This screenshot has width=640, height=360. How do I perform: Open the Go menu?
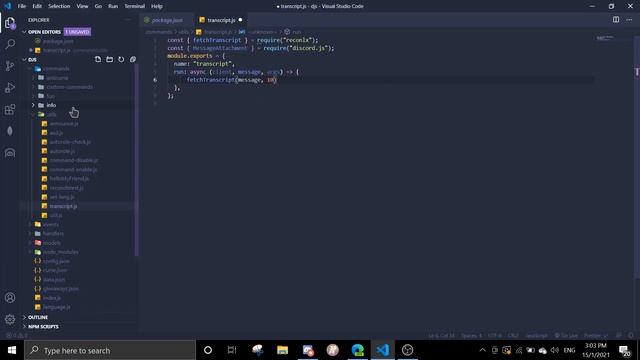pyautogui.click(x=98, y=6)
